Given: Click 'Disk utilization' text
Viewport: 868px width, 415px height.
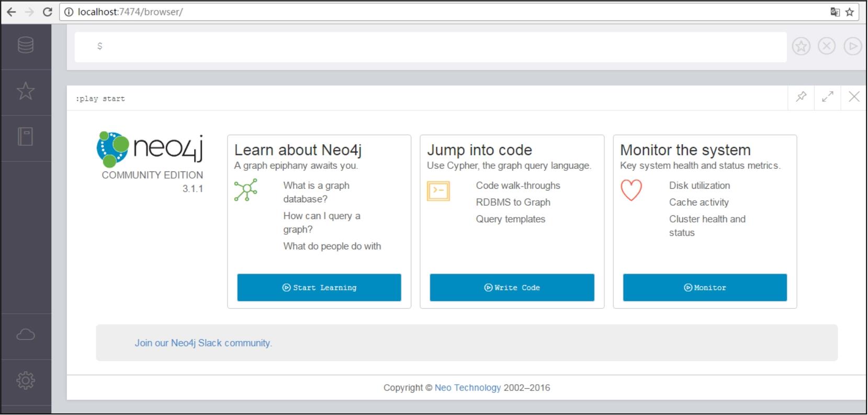Looking at the screenshot, I should click(700, 186).
